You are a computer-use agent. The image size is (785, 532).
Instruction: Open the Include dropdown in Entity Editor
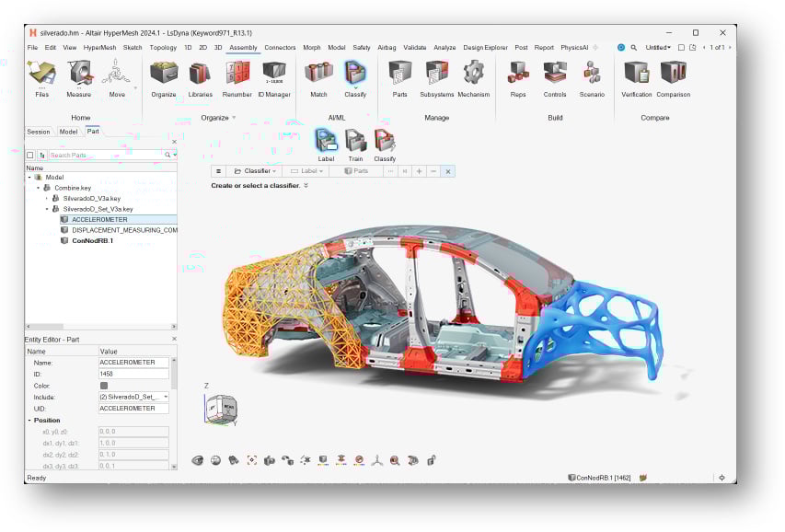tap(167, 397)
